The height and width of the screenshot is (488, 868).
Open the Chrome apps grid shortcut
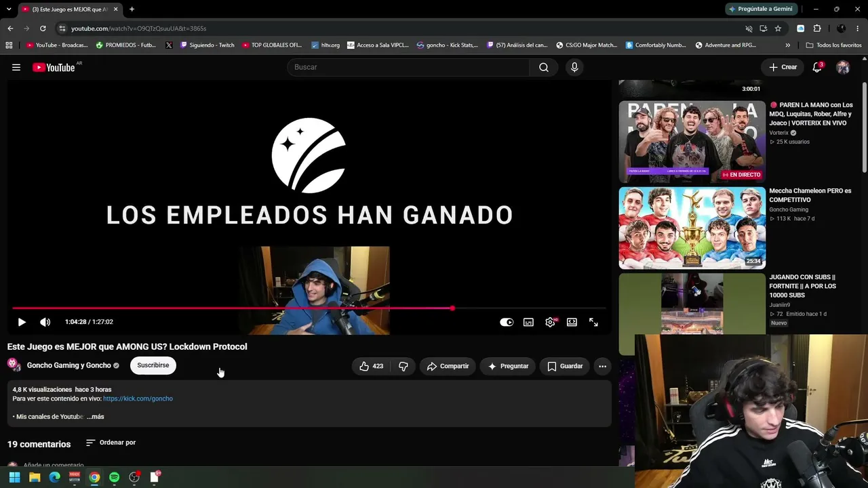click(9, 45)
